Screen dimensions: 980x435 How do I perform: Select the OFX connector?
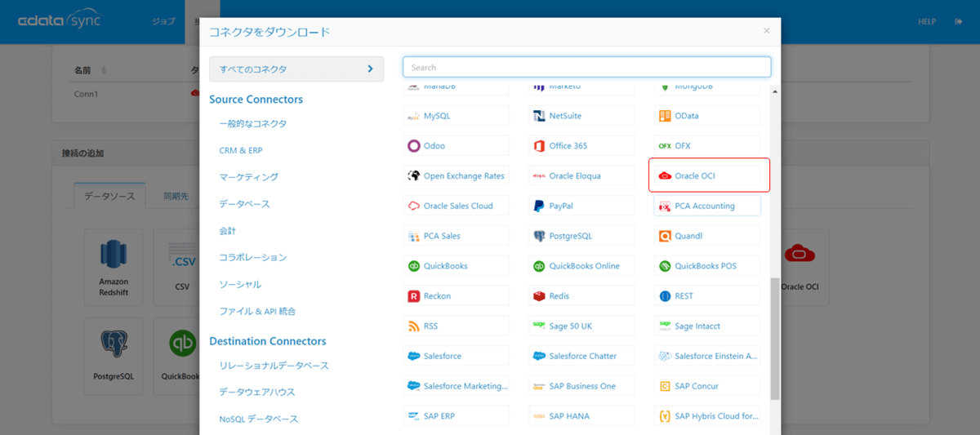pos(707,146)
